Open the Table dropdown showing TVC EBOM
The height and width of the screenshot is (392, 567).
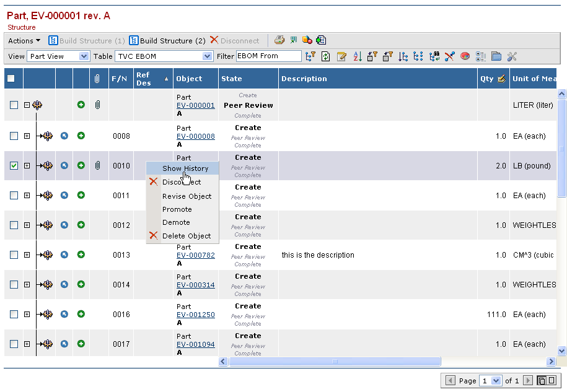164,56
